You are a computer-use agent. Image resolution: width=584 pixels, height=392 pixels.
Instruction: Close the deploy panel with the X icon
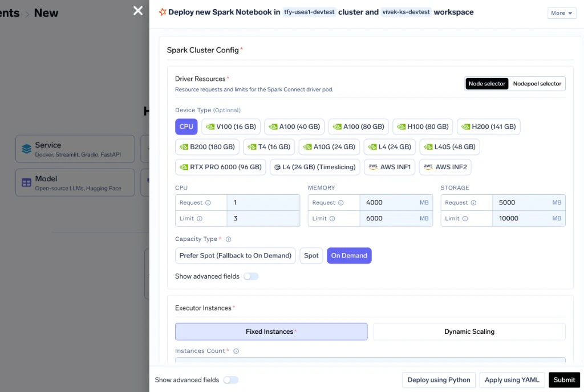138,11
